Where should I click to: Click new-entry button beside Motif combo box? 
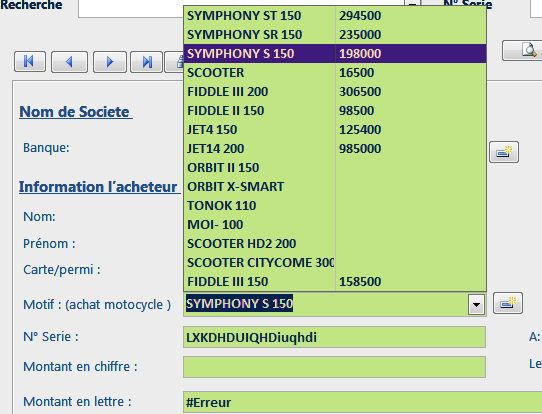[508, 303]
